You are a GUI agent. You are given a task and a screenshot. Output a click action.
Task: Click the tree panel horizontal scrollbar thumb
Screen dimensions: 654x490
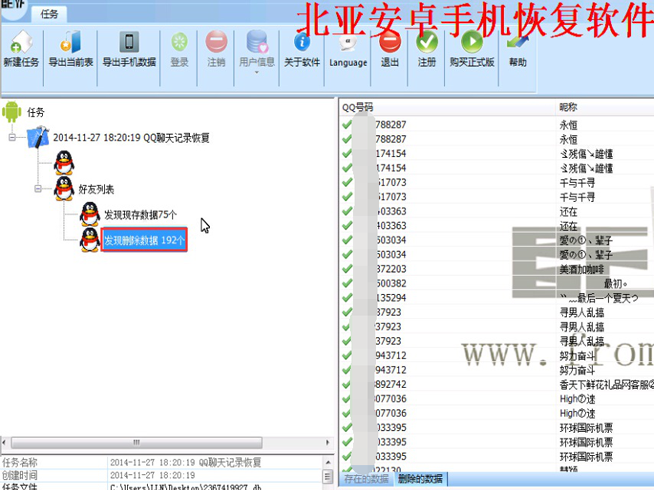click(136, 442)
